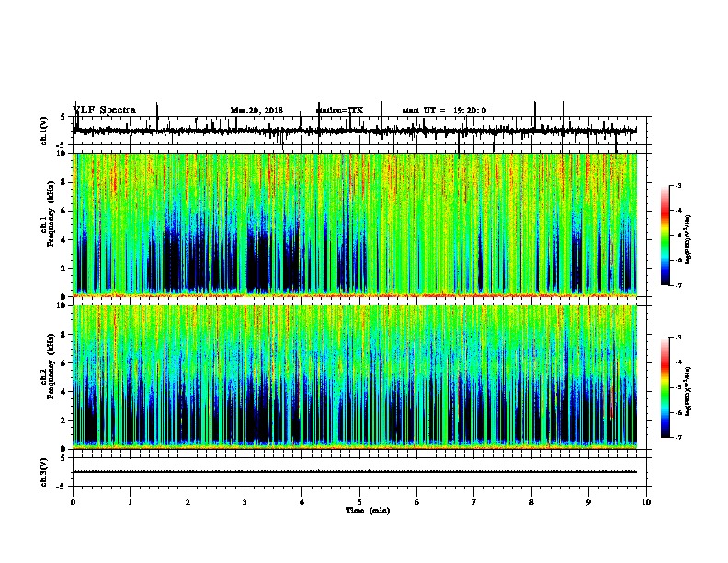728x563 pixels.
Task: Click the ch.1 color bar unit label
Action: [688, 240]
